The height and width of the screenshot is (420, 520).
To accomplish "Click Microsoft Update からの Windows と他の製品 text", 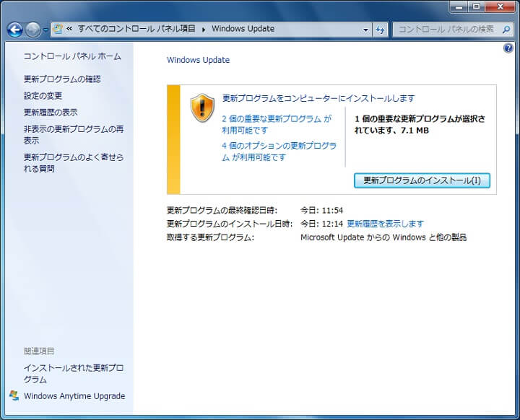I will click(383, 237).
